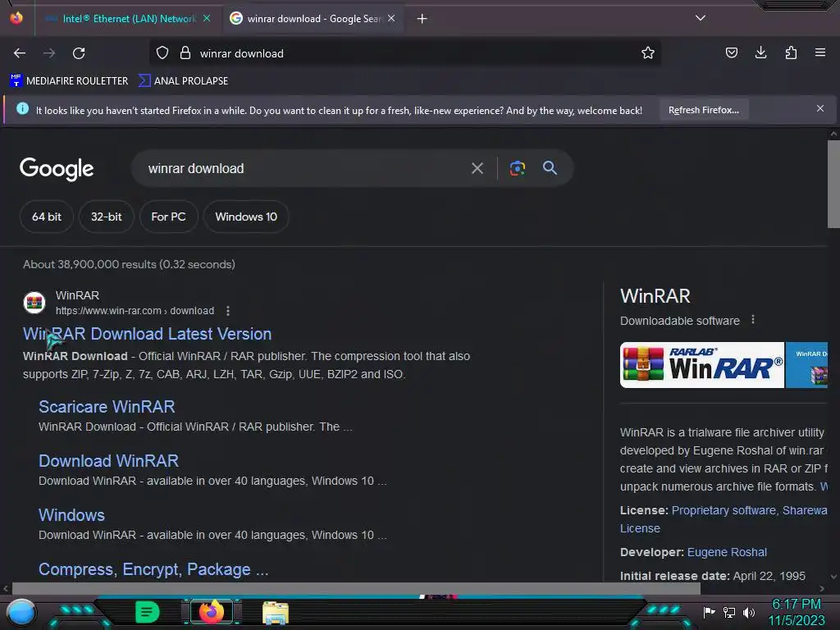
Task: Open the Firefox application menu
Action: click(x=820, y=52)
